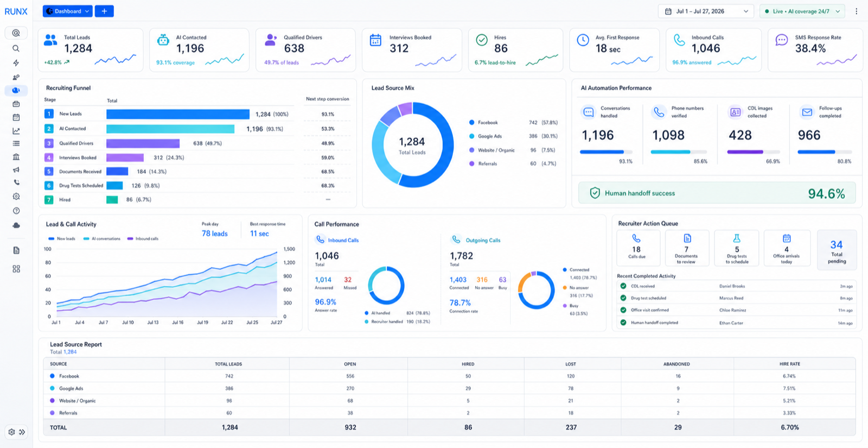Screen dimensions: 868x448
Task: Click the SMS Response Rate chat bubble icon
Action: pyautogui.click(x=782, y=40)
